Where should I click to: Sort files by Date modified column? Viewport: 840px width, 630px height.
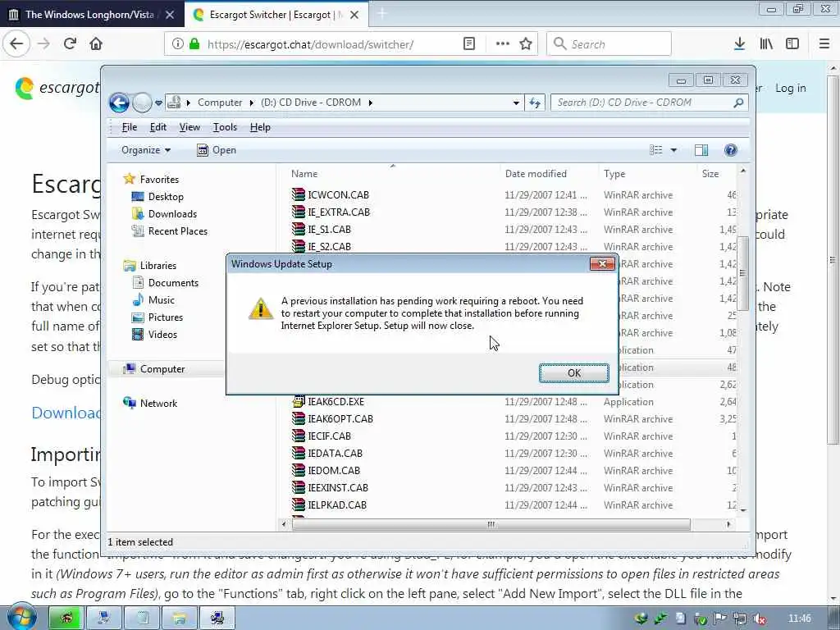click(536, 174)
